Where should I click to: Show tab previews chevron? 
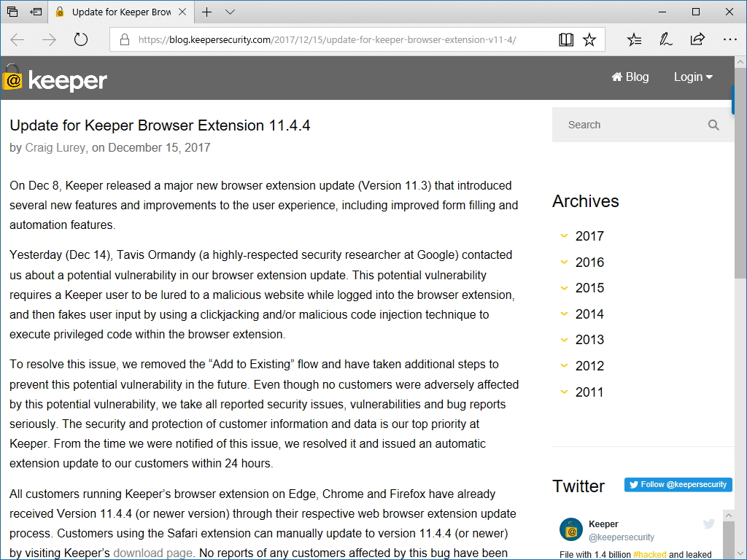[230, 12]
